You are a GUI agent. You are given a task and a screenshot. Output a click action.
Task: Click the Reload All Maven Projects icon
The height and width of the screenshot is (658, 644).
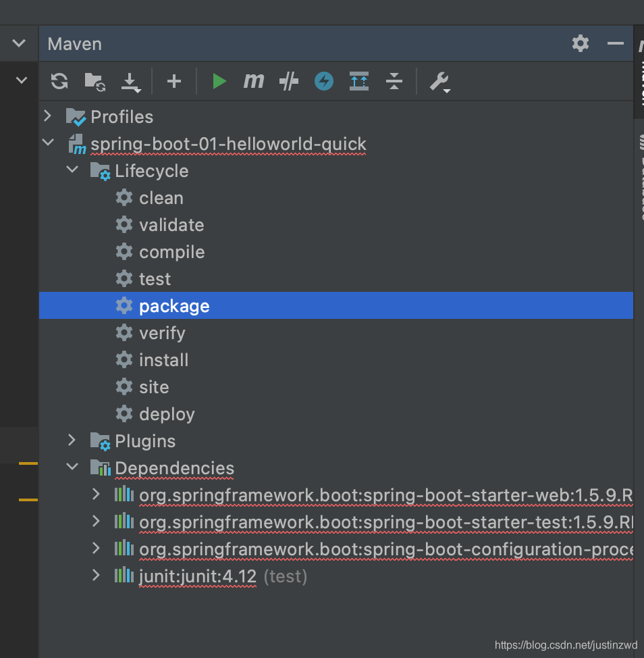59,81
